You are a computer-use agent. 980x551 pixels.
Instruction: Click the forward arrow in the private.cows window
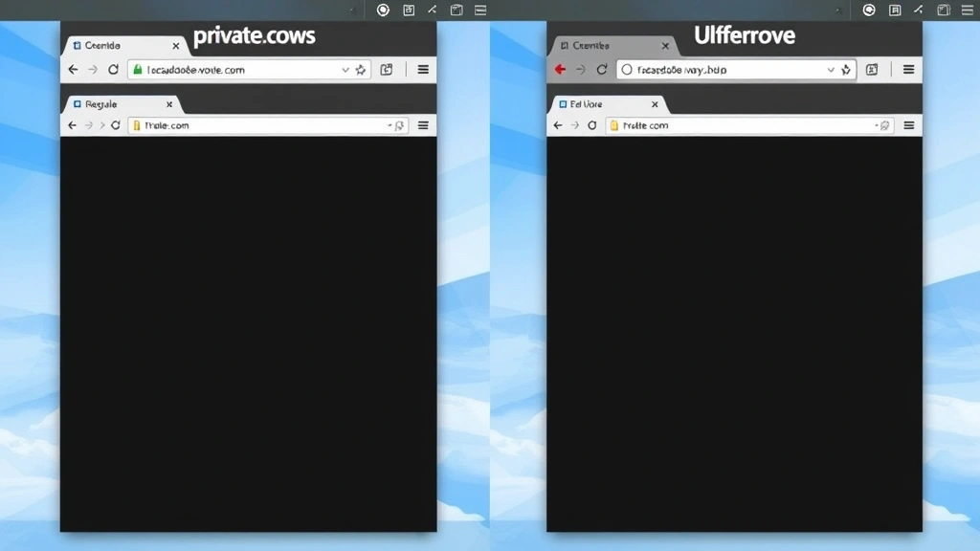tap(93, 69)
